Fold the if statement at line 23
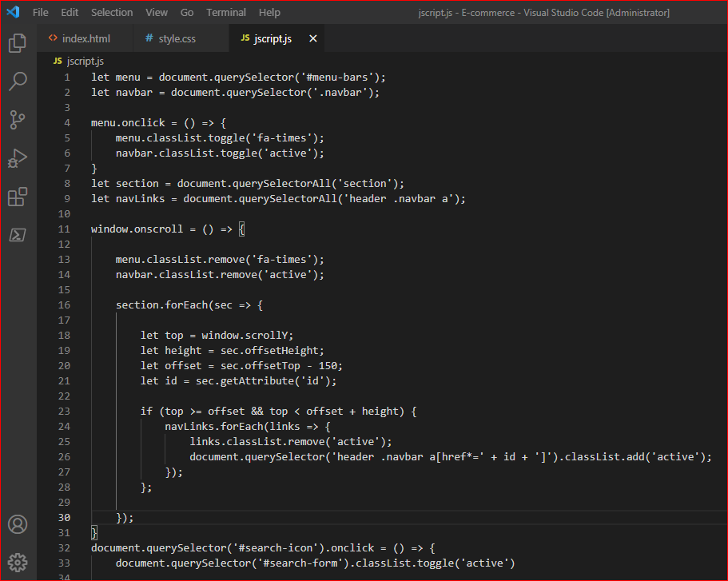The image size is (728, 581). point(81,411)
